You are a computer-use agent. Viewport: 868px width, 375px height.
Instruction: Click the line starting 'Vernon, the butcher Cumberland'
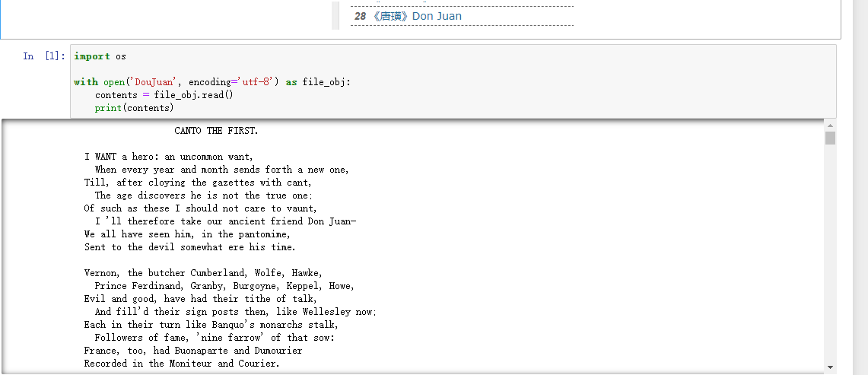pos(203,273)
